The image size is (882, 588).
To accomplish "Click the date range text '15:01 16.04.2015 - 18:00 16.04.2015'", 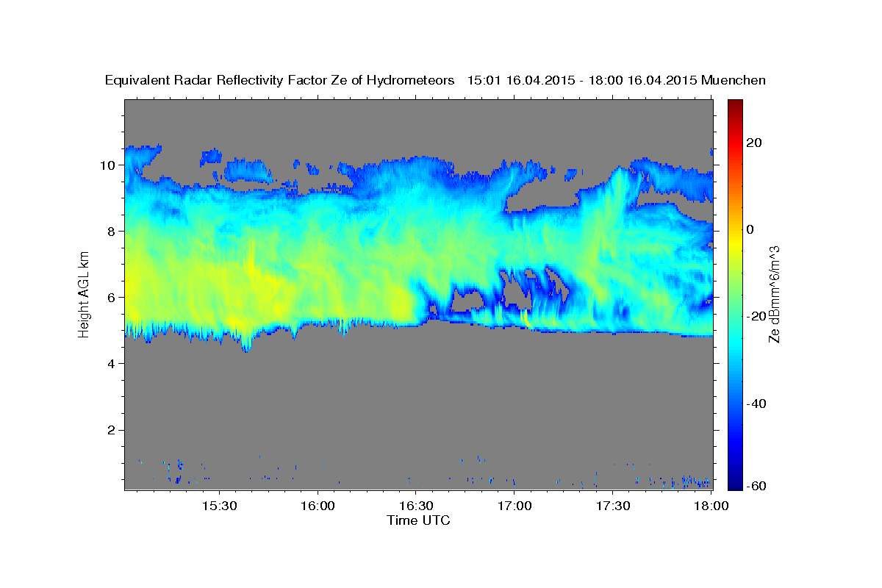I will (x=582, y=81).
